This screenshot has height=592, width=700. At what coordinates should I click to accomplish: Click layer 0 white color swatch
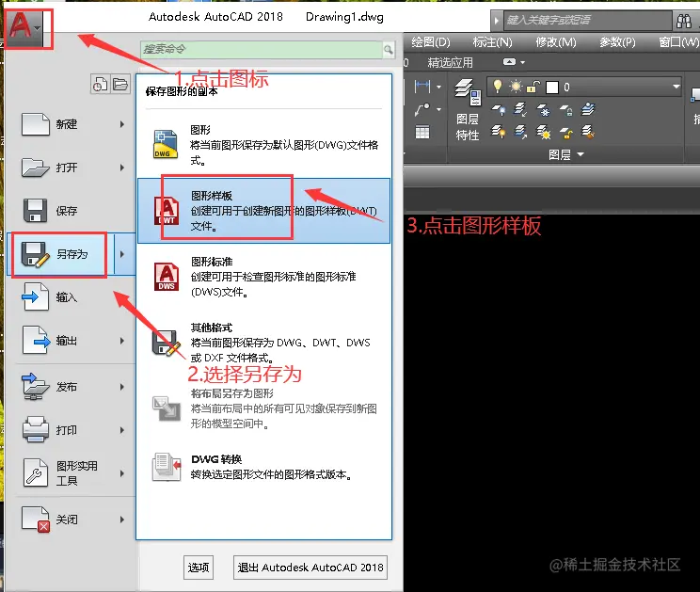pos(552,87)
